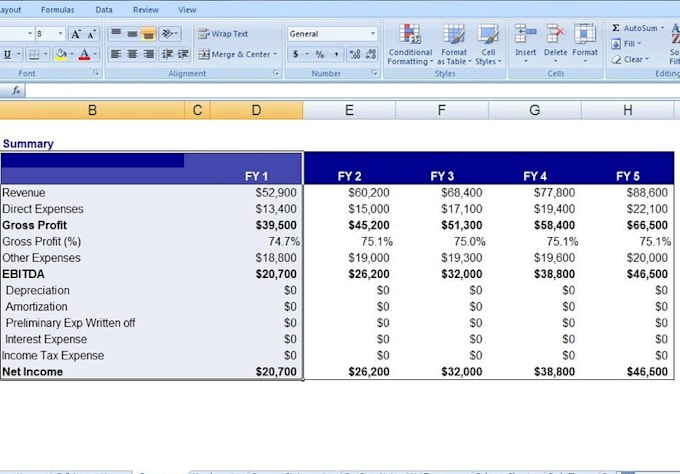Decrease cell indent

[x=167, y=54]
